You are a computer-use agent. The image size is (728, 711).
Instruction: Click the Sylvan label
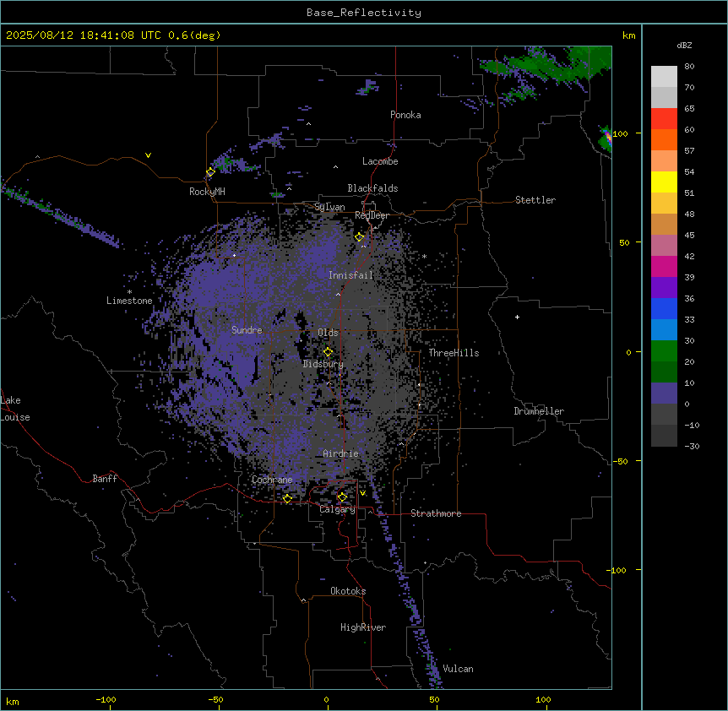point(329,207)
